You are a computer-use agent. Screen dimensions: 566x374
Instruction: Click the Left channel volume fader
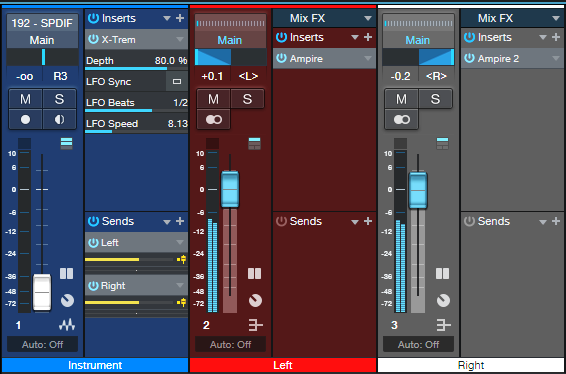230,189
